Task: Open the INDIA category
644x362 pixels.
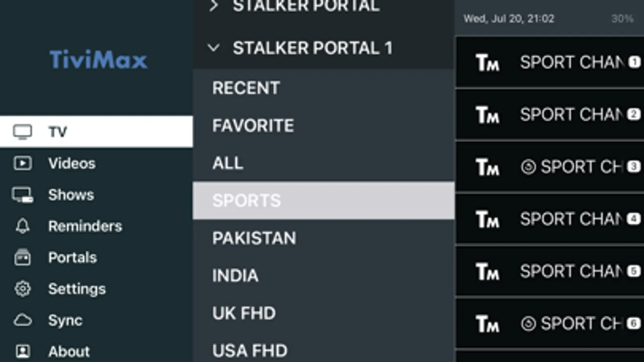Action: pyautogui.click(x=235, y=276)
